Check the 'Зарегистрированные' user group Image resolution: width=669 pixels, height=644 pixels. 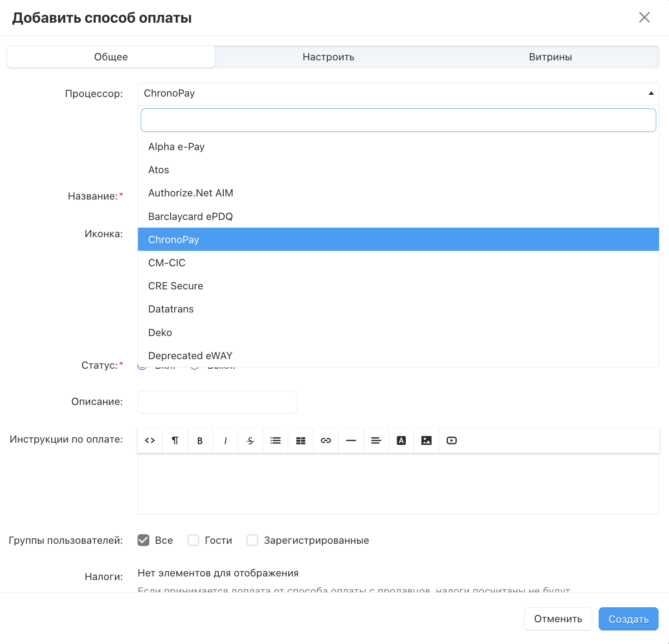pyautogui.click(x=252, y=540)
